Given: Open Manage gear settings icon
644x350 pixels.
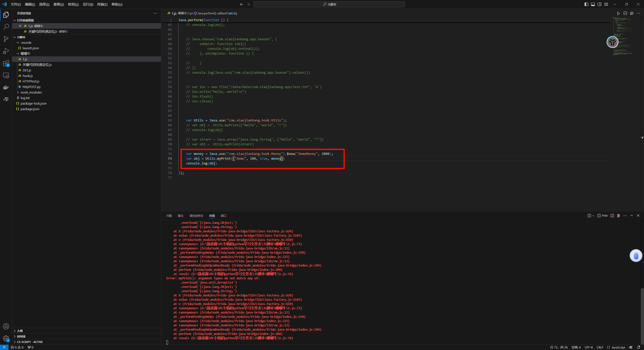Looking at the screenshot, I should pyautogui.click(x=6, y=338).
